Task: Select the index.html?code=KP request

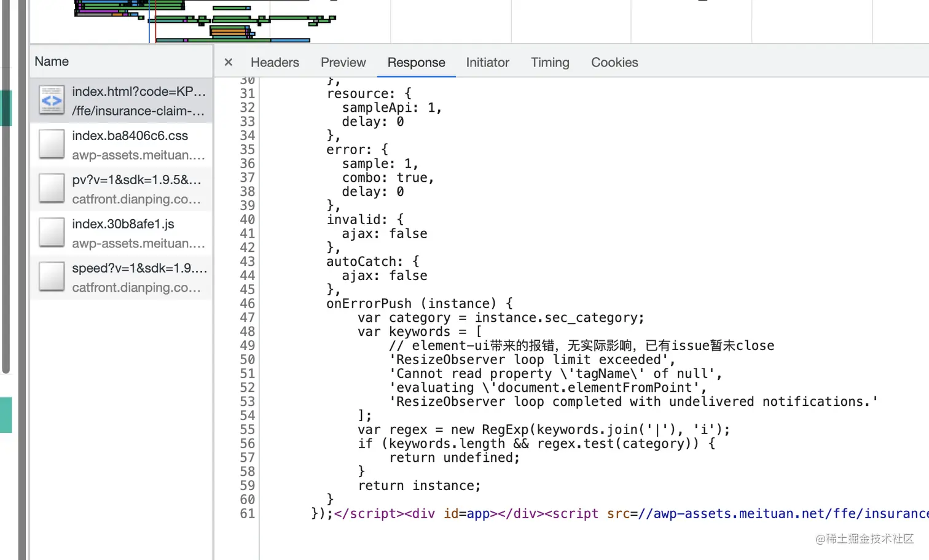Action: click(122, 101)
